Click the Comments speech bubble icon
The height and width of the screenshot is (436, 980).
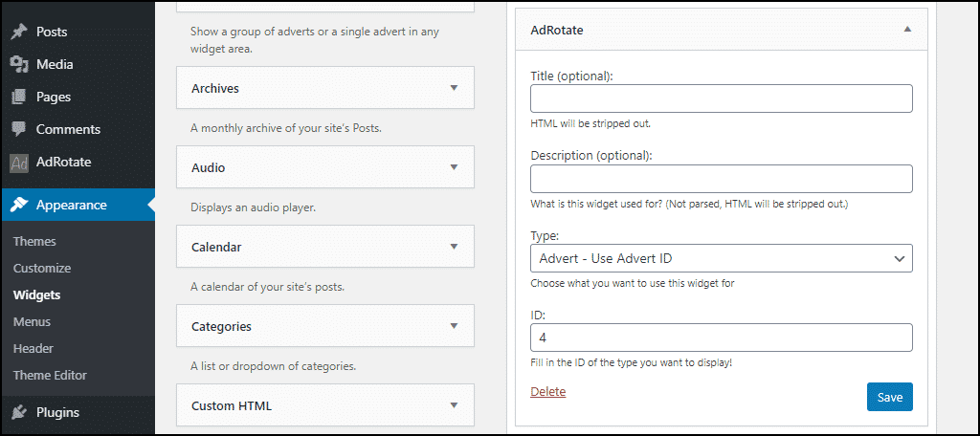pos(19,129)
